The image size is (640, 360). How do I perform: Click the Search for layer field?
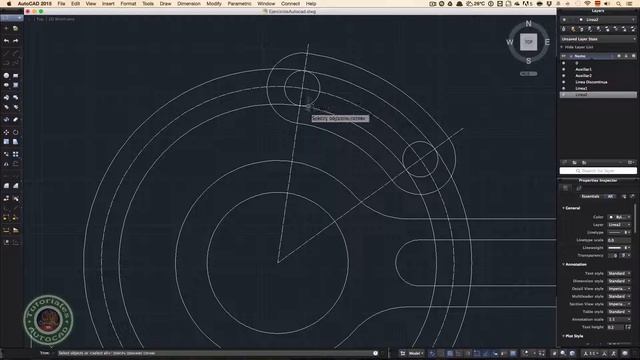[x=598, y=171]
